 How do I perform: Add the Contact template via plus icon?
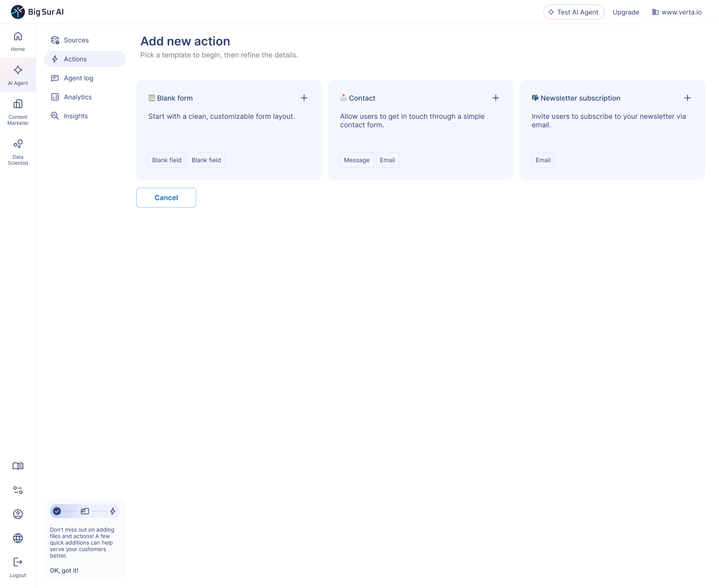(496, 98)
